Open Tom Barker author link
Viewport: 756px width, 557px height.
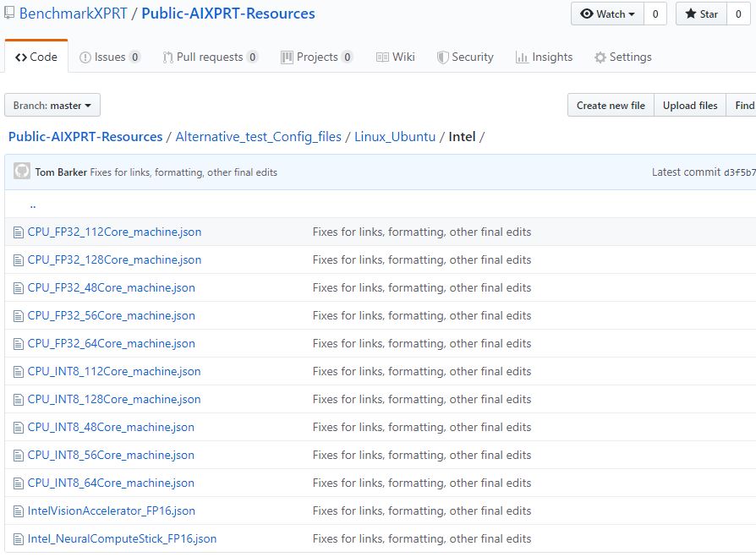[61, 172]
